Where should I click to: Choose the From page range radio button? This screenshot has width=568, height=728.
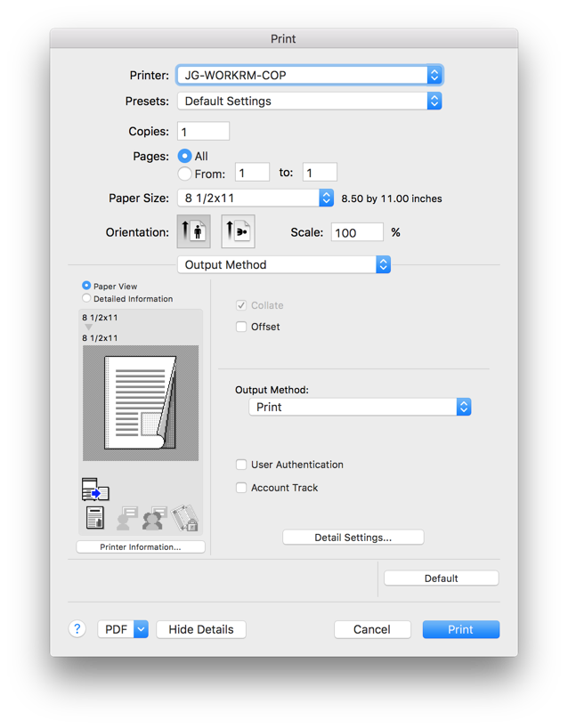point(184,174)
